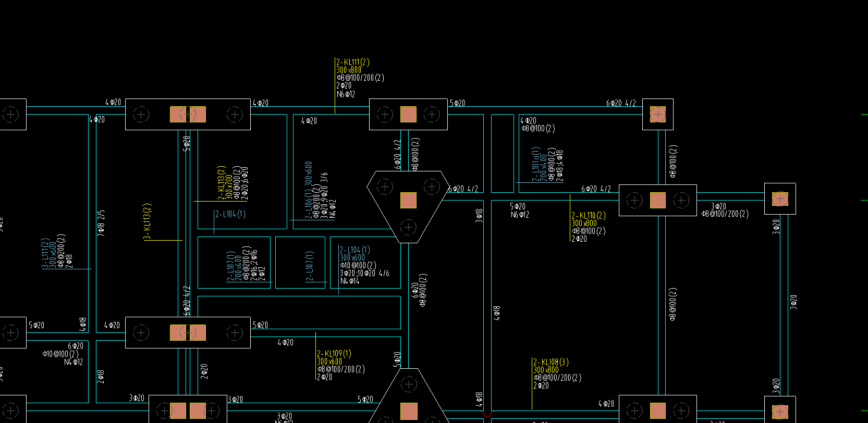Select the rotated 3Φ18 annotation
Viewport: 868px width, 423px height.
(479, 216)
